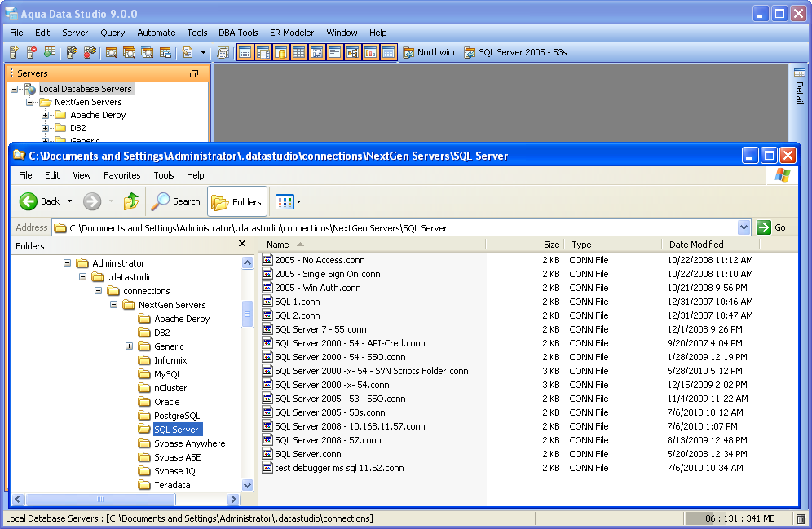Click memory usage '86 : 131 : 341 MB'
The image size is (812, 529).
pos(739,518)
